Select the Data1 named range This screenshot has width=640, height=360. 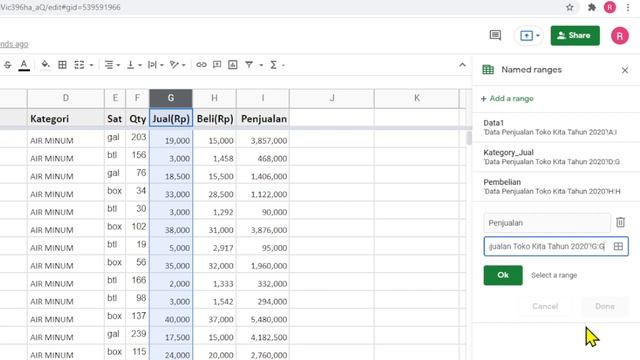pos(556,127)
